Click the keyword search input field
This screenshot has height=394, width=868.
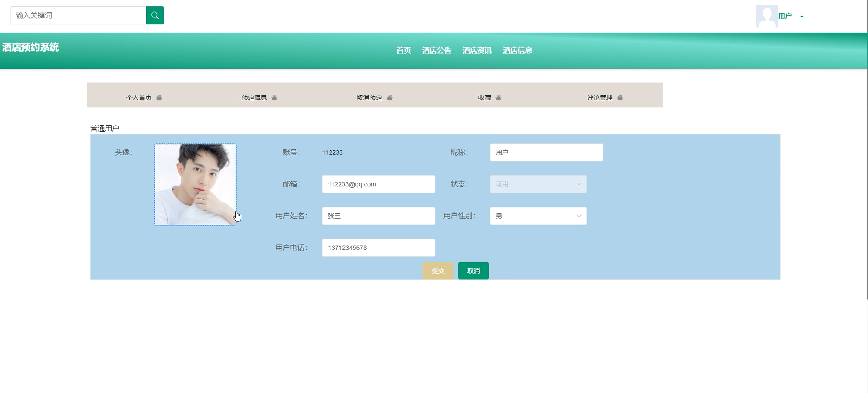pyautogui.click(x=78, y=15)
